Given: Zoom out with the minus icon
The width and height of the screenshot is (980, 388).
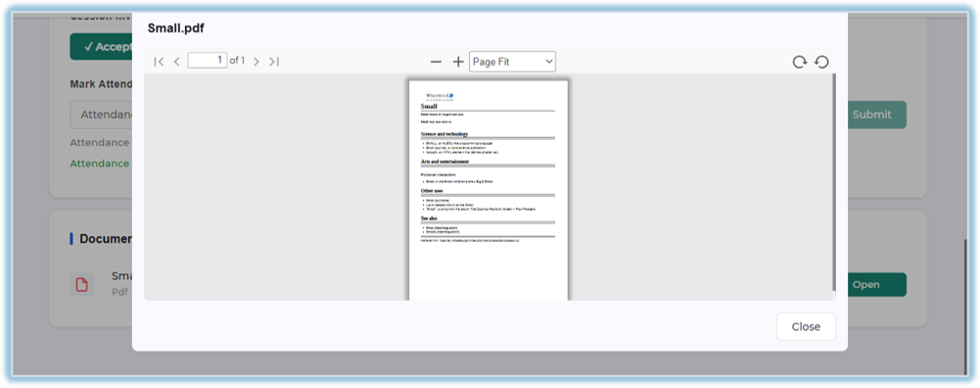Looking at the screenshot, I should 437,62.
